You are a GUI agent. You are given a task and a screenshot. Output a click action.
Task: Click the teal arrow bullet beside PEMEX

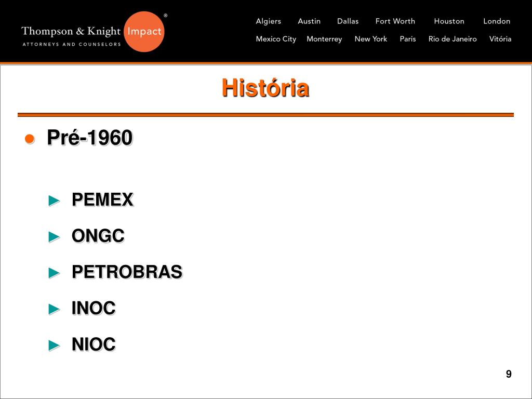pyautogui.click(x=54, y=200)
